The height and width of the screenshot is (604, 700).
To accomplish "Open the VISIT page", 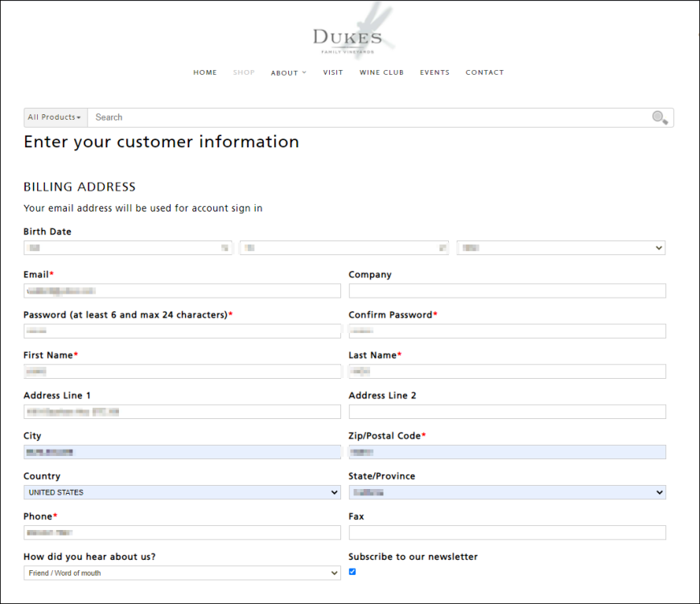I will [x=333, y=72].
